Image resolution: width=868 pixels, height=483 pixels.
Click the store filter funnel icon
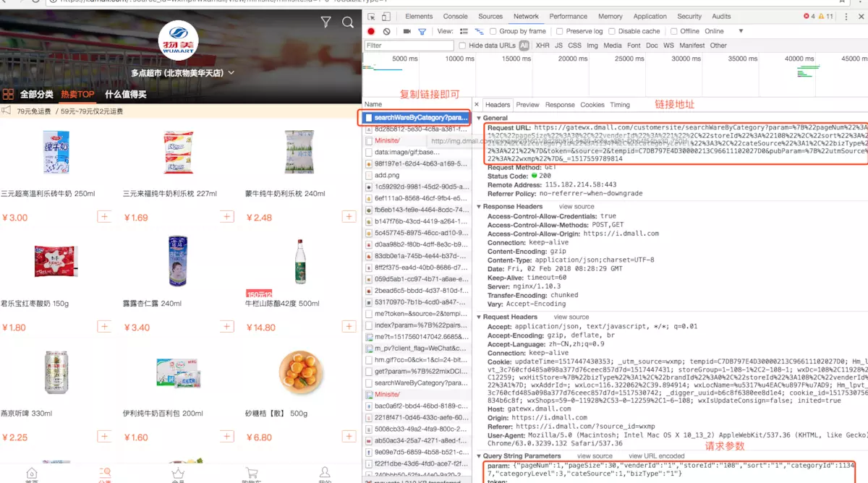click(x=326, y=23)
